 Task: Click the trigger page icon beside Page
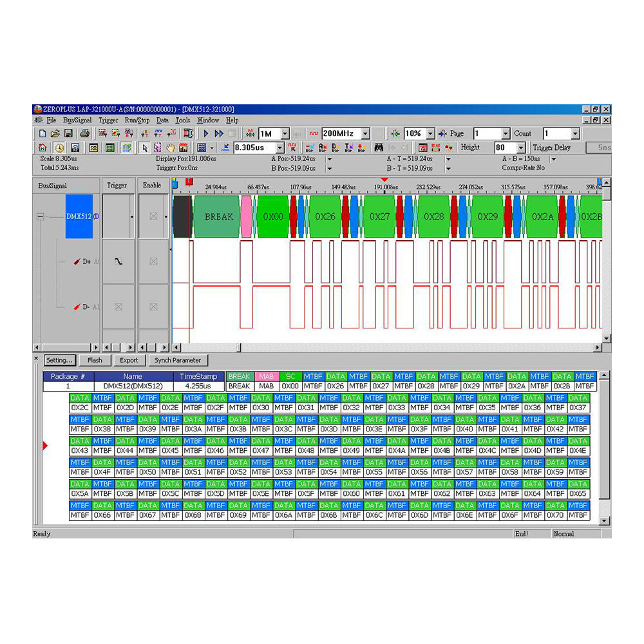click(443, 133)
